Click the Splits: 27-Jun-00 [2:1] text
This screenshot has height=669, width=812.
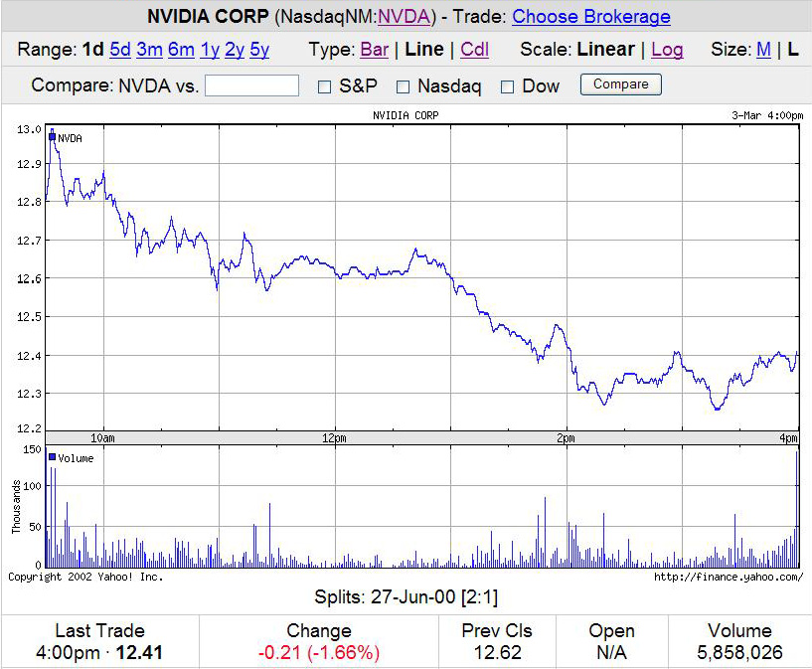(406, 597)
